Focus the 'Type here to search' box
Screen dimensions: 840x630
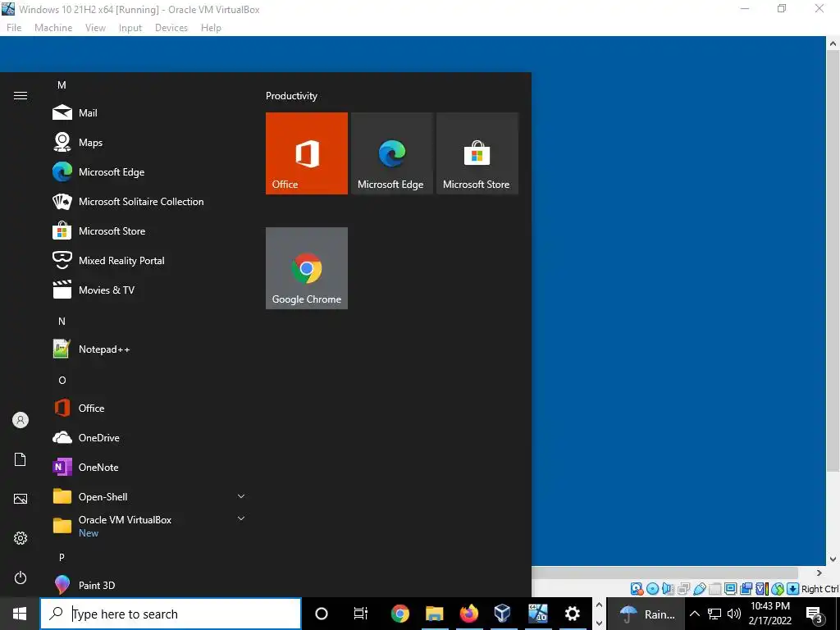[171, 614]
